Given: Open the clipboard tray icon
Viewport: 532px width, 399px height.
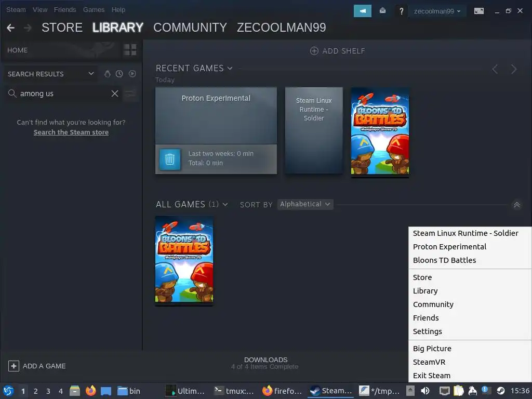Looking at the screenshot, I should tap(458, 391).
